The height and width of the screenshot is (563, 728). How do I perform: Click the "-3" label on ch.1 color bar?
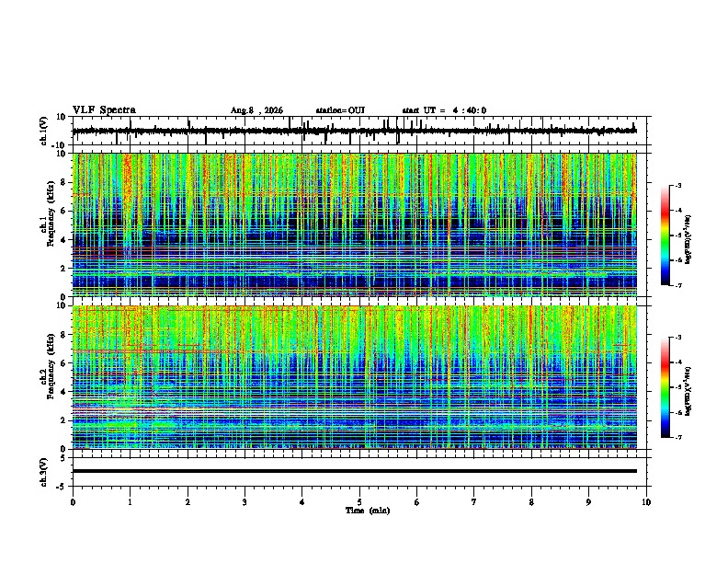click(x=677, y=186)
